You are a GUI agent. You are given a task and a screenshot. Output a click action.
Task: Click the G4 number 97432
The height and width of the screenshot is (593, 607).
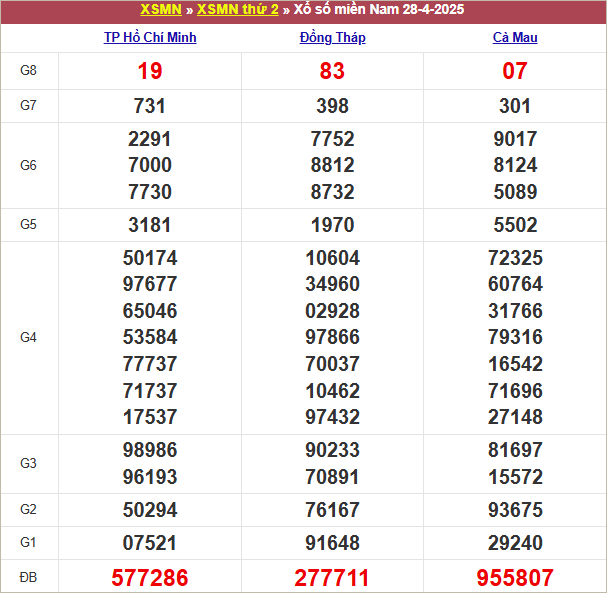[332, 417]
